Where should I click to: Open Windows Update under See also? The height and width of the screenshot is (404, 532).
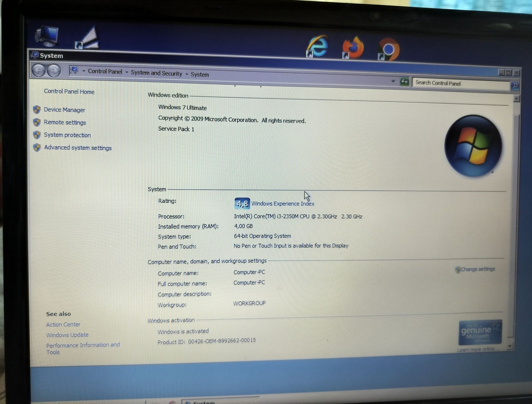pos(67,335)
